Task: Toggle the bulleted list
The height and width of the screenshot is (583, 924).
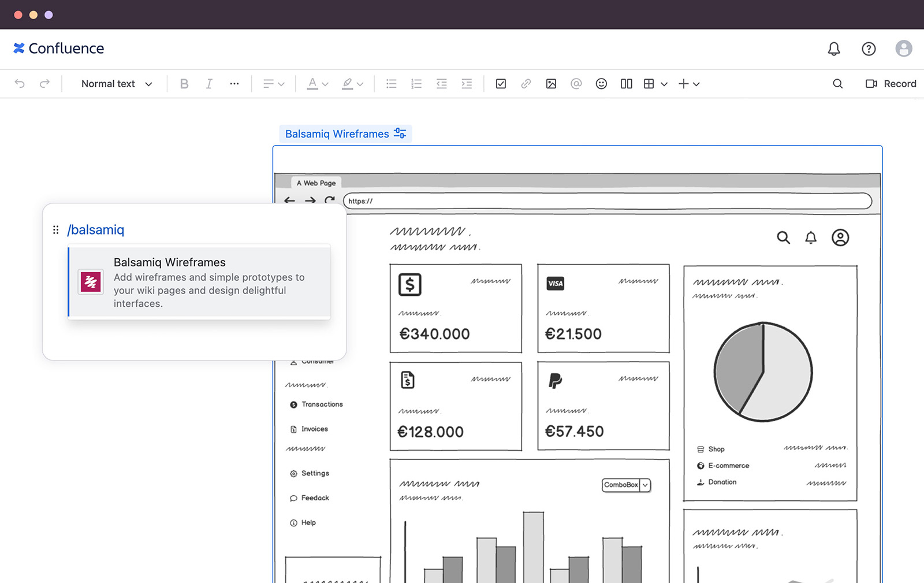Action: [391, 84]
